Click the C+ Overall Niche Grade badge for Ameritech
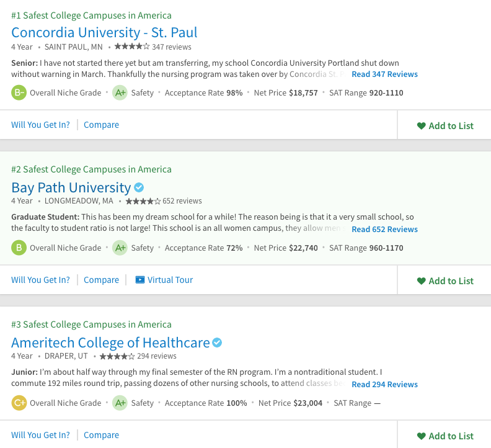The width and height of the screenshot is (491, 448). tap(19, 403)
